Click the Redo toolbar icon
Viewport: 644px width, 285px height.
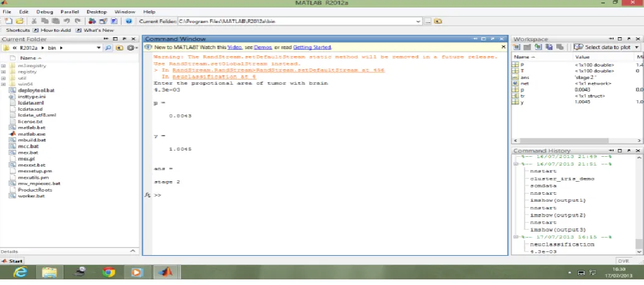(77, 21)
